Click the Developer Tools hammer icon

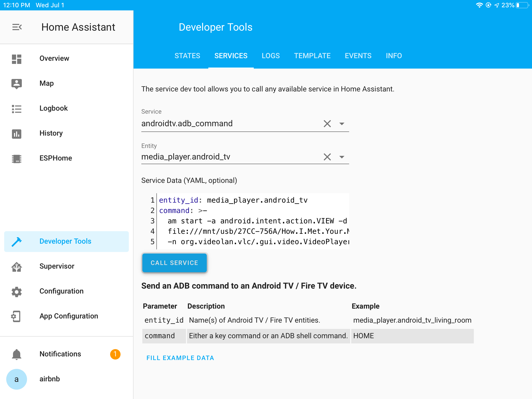click(17, 242)
